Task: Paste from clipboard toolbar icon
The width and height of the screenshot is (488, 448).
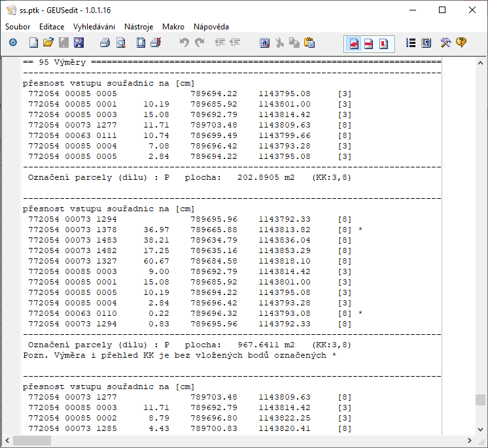Action: click(x=309, y=43)
